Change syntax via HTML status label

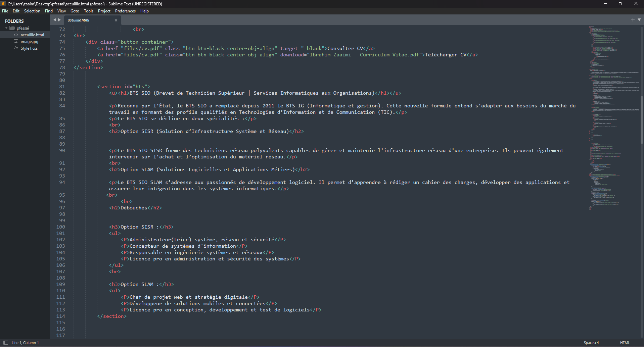625,343
